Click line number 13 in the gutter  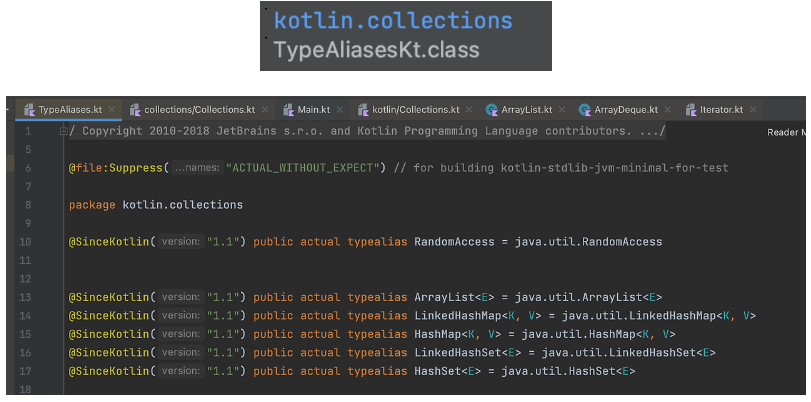(25, 297)
